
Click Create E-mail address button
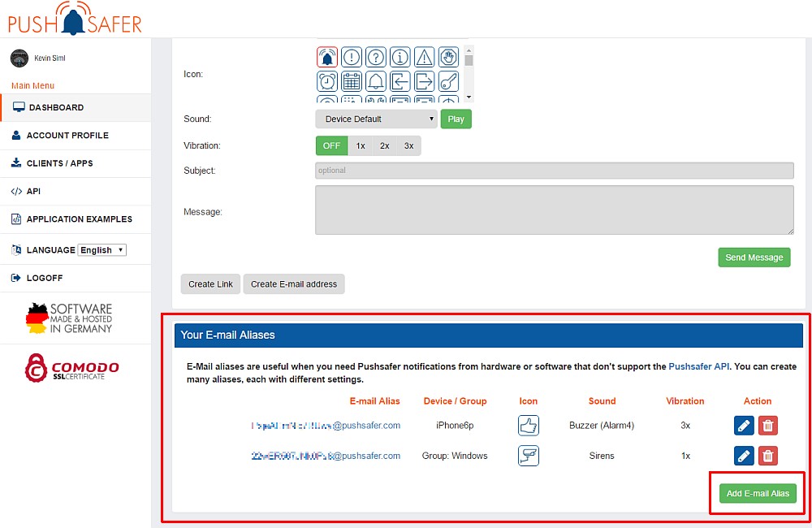pyautogui.click(x=294, y=284)
